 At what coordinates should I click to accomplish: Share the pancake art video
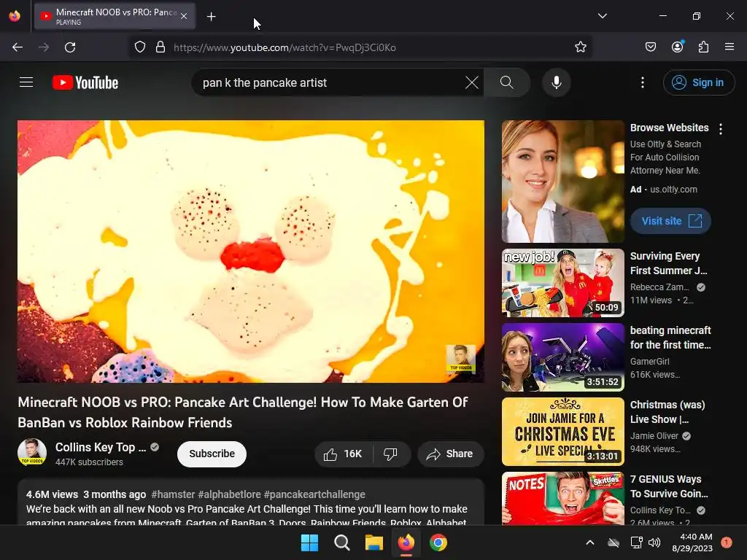pyautogui.click(x=450, y=454)
